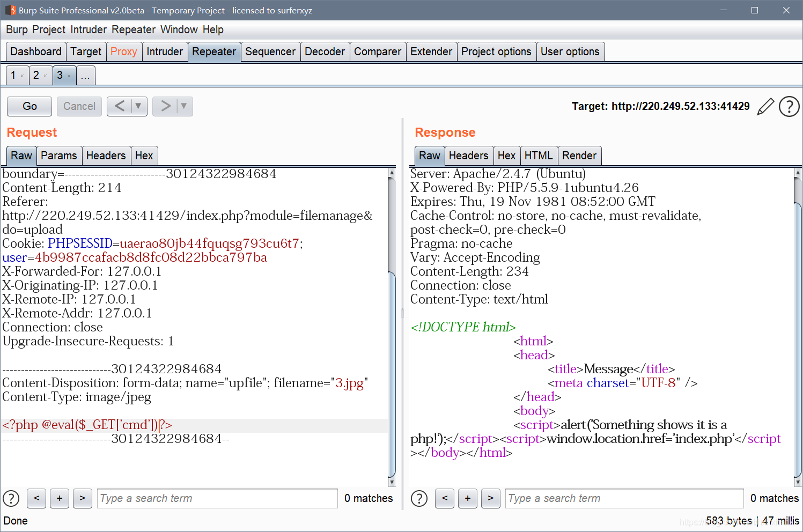Image resolution: width=803 pixels, height=532 pixels.
Task: Select request Headers view tab
Action: pos(106,156)
